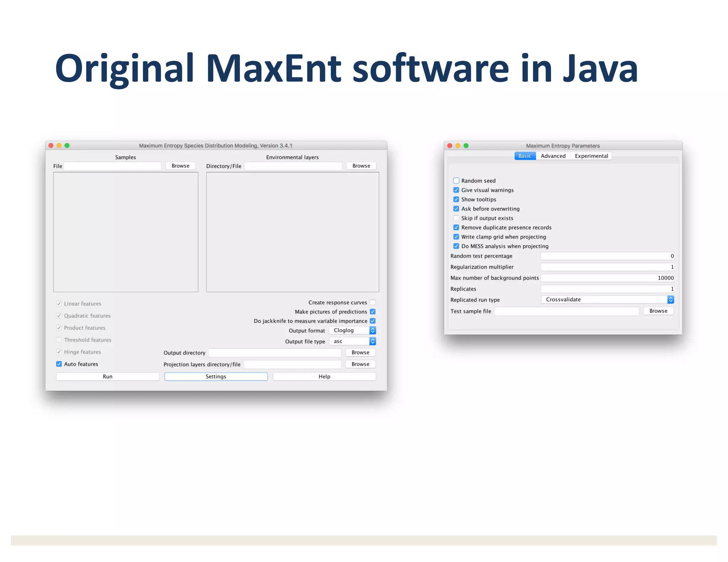Toggle Product features checkbox

tap(59, 328)
